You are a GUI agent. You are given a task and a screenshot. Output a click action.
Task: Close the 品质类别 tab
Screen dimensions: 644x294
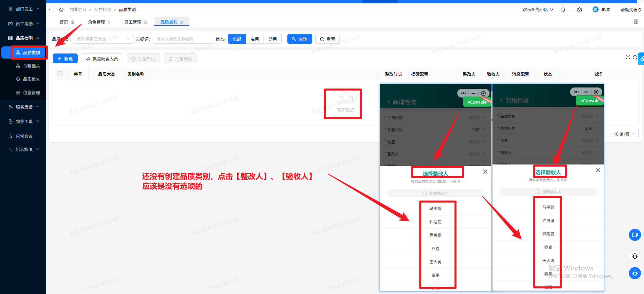(x=182, y=23)
